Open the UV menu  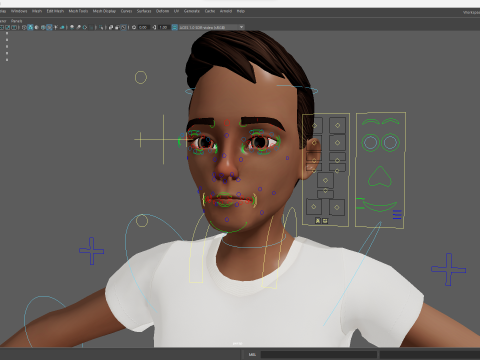tap(176, 11)
